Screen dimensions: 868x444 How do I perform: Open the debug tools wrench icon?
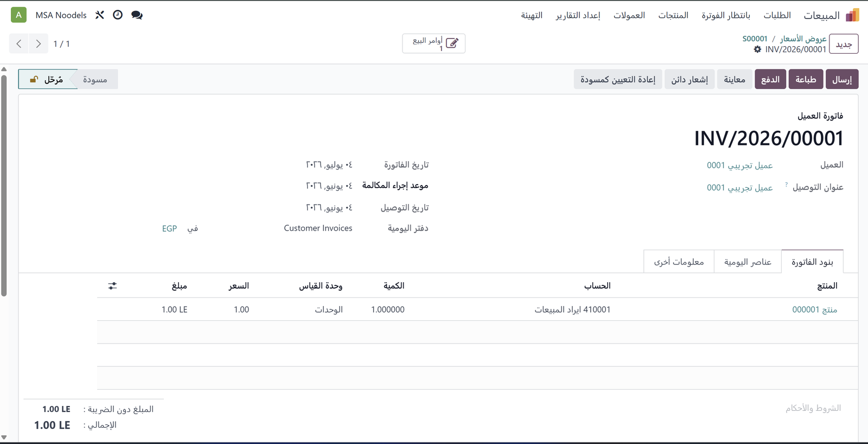[x=100, y=15]
